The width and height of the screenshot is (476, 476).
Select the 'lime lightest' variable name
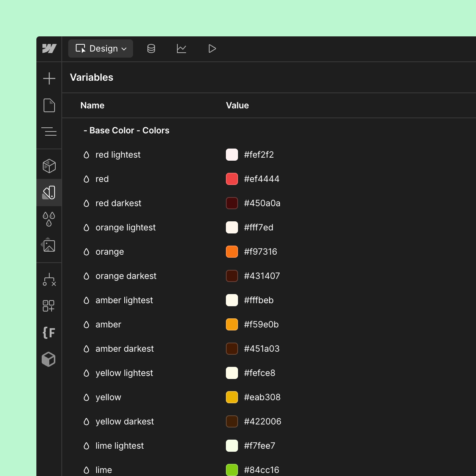[x=119, y=446]
